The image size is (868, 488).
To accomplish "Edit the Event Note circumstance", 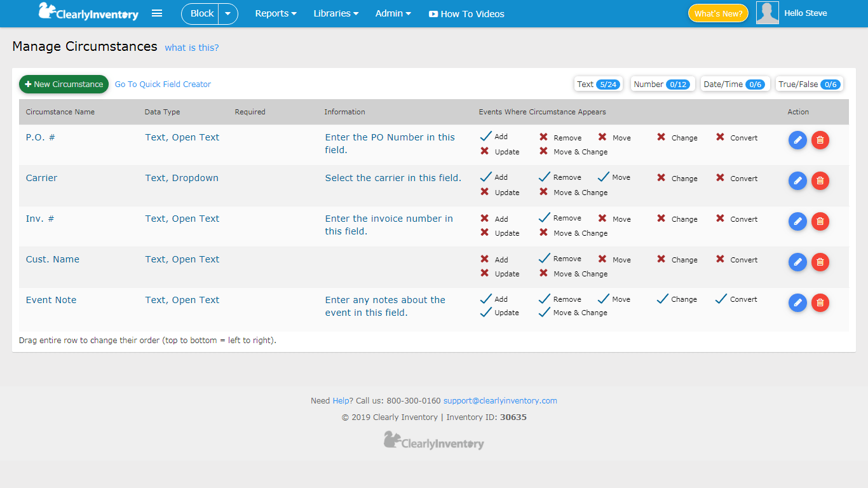I will pyautogui.click(x=797, y=303).
